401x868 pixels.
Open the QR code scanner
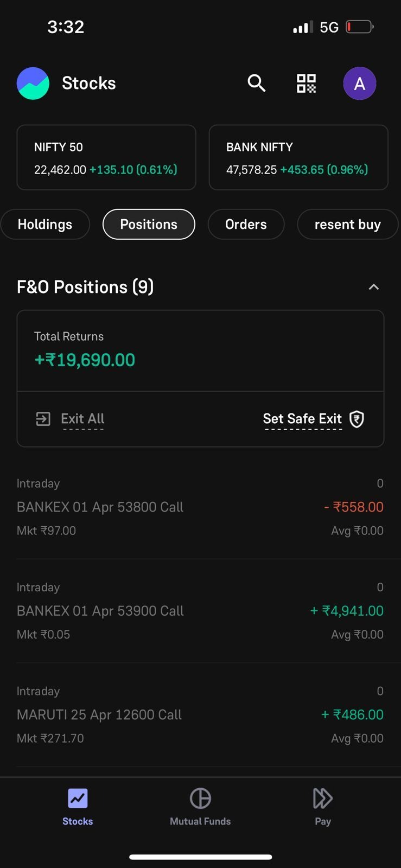(x=306, y=83)
